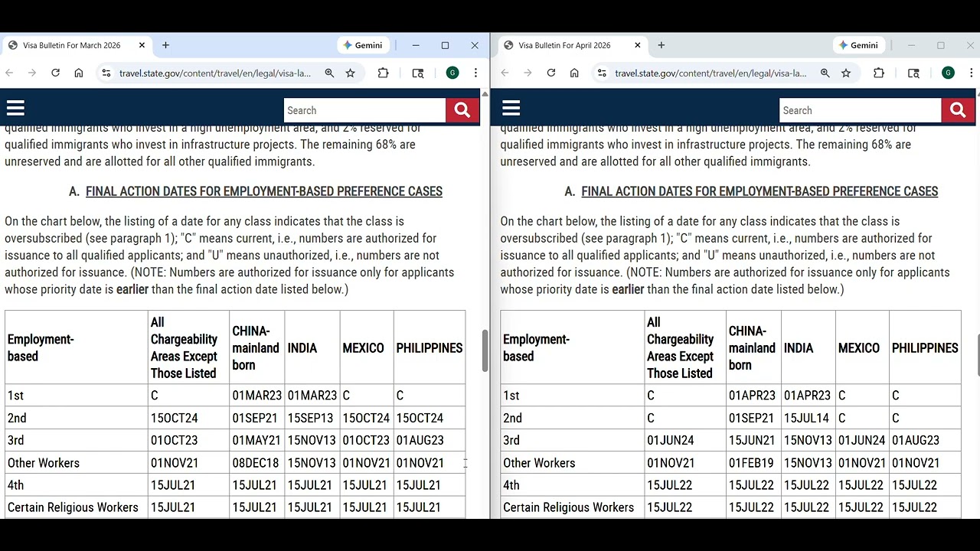Open new tab in March window
980x551 pixels.
[x=165, y=45]
